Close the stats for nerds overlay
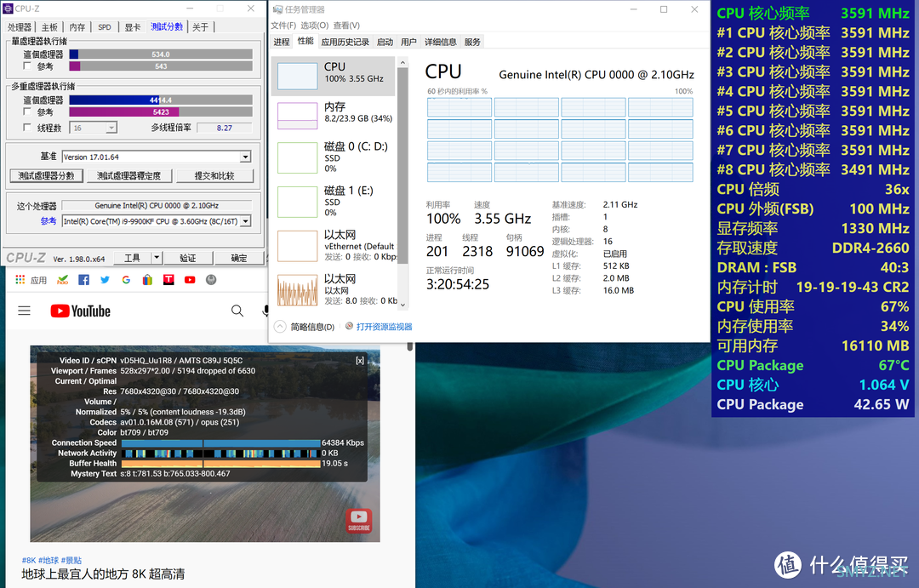 359,361
